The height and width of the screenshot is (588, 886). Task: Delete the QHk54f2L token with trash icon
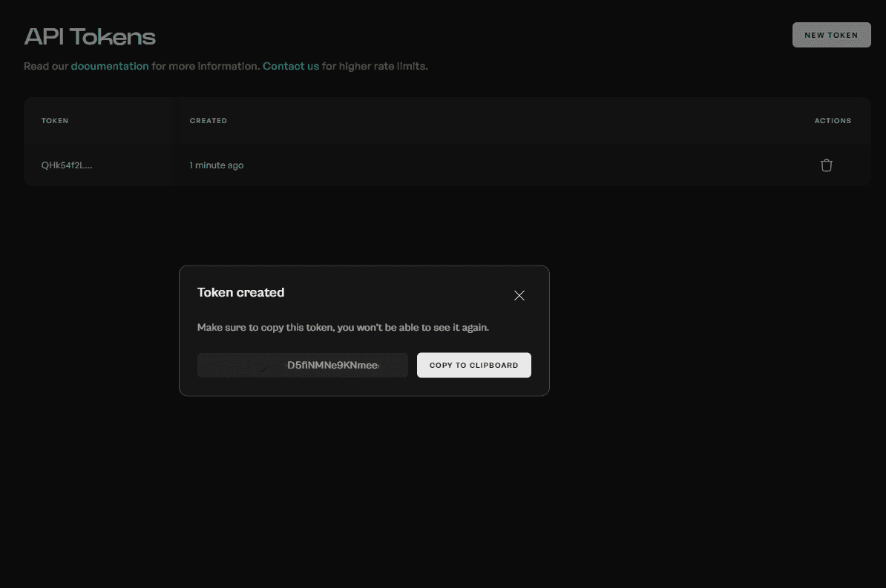(x=826, y=165)
